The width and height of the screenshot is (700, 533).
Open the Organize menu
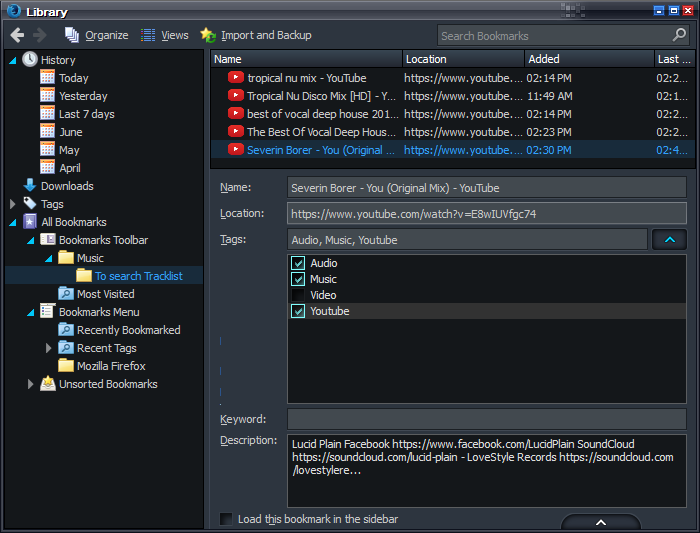(x=96, y=35)
